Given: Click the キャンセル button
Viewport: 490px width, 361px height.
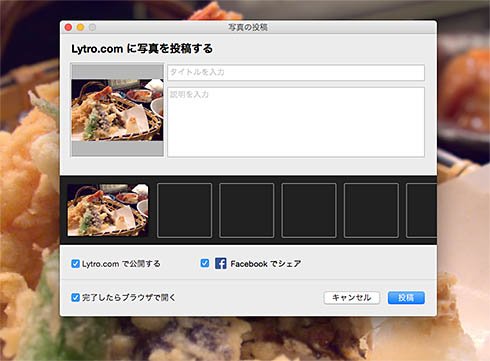Looking at the screenshot, I should tap(351, 298).
